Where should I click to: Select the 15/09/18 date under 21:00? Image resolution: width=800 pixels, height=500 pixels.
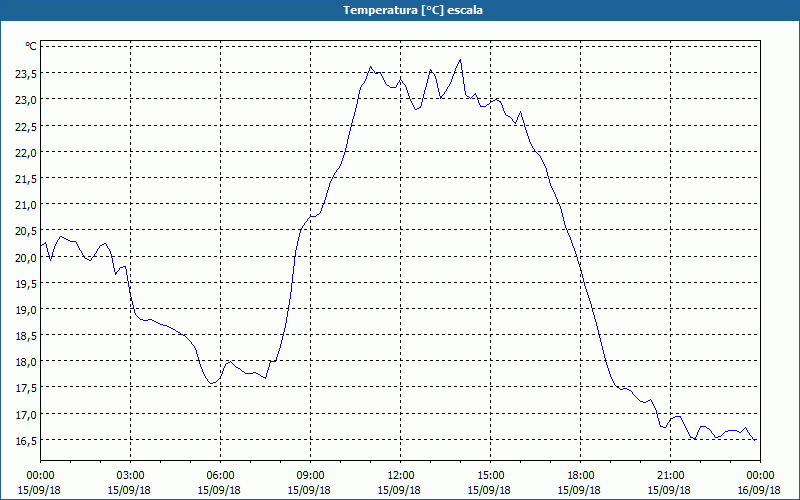point(669,490)
